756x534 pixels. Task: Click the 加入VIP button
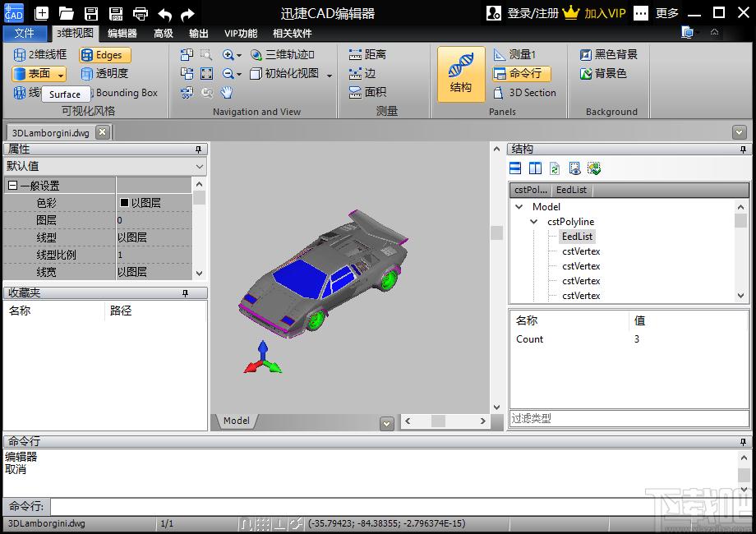coord(597,13)
